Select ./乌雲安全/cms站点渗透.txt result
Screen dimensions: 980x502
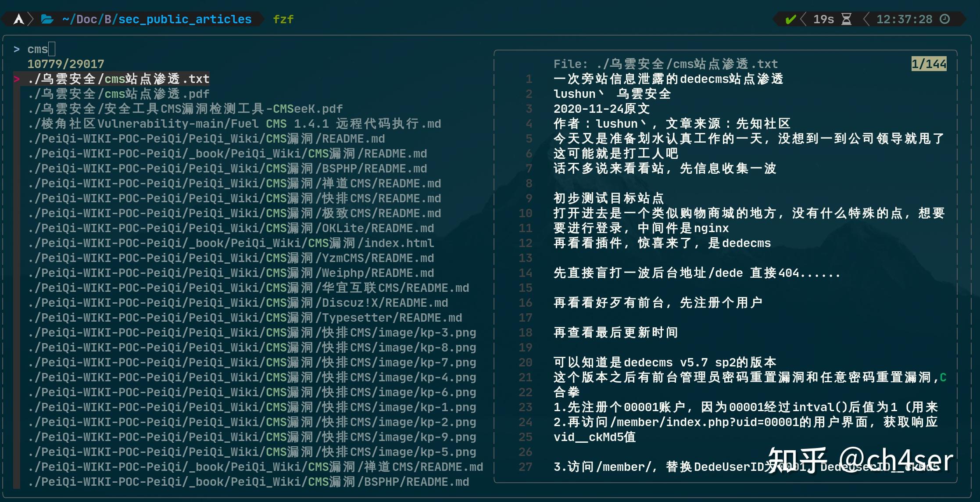[x=118, y=79]
